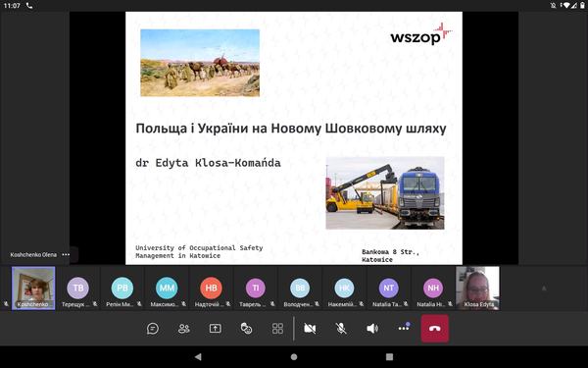Open the meeting chat icon
Image resolution: width=588 pixels, height=368 pixels.
click(x=153, y=329)
